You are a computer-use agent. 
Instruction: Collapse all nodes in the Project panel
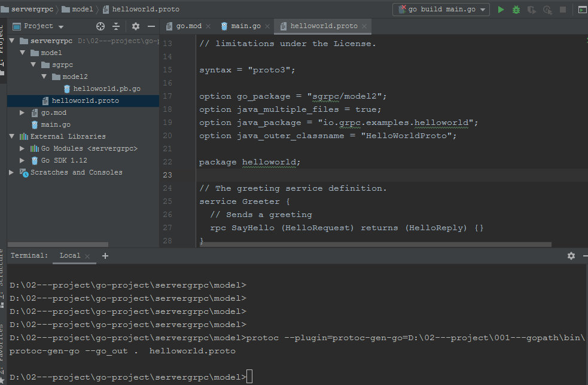116,26
